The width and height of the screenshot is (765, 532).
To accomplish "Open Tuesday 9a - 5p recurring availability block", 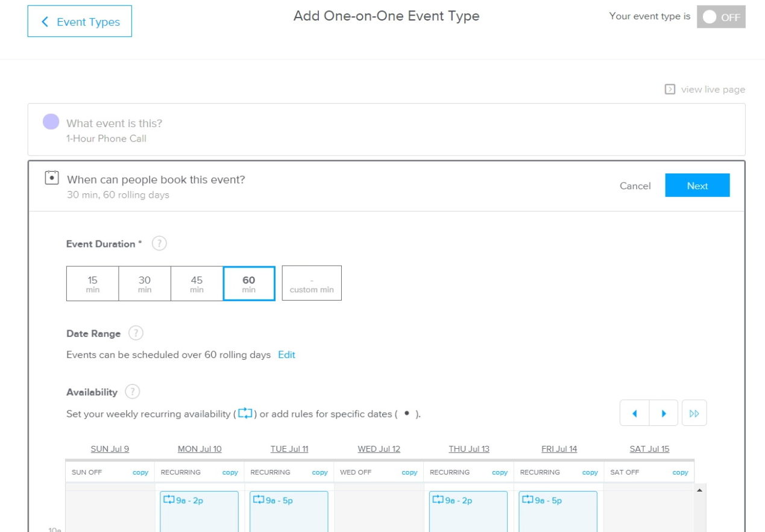I will [x=289, y=511].
